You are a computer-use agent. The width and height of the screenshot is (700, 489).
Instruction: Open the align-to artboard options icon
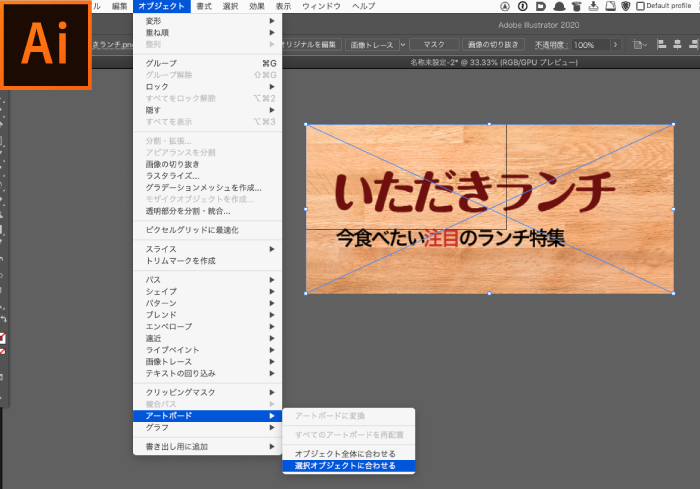point(640,45)
